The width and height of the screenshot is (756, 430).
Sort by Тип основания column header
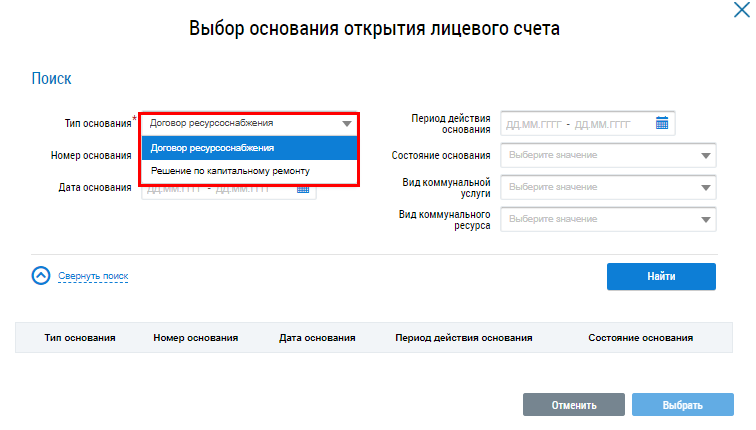(80, 338)
